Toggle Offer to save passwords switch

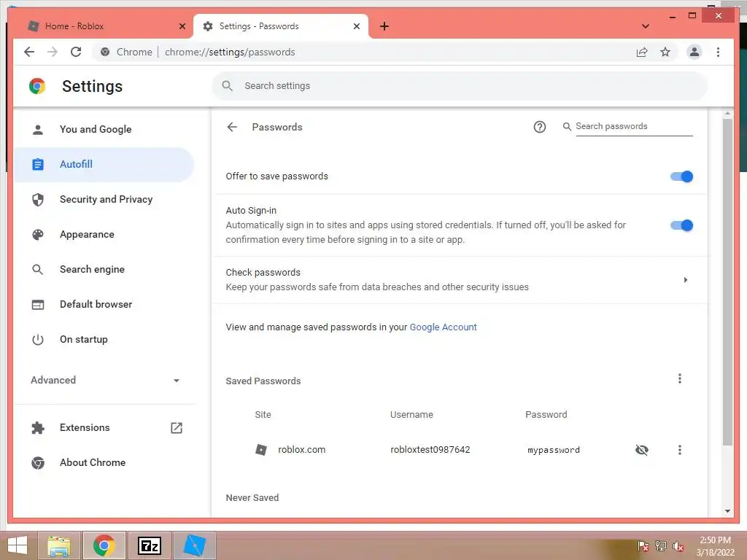click(x=681, y=176)
